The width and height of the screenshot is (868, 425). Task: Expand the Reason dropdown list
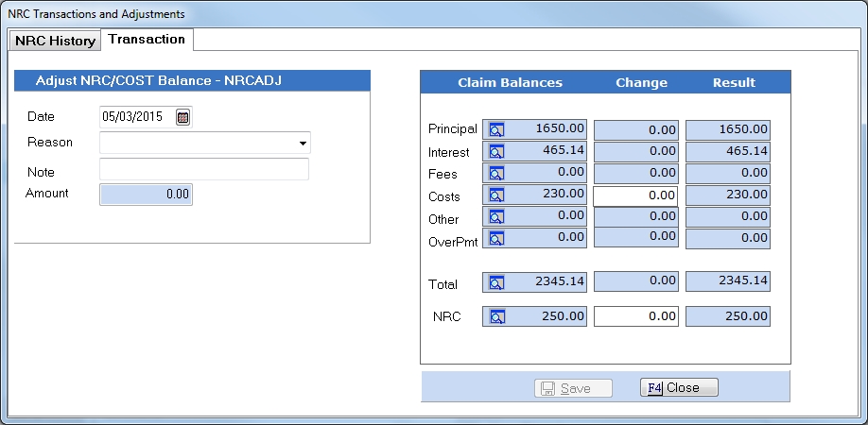(x=303, y=144)
